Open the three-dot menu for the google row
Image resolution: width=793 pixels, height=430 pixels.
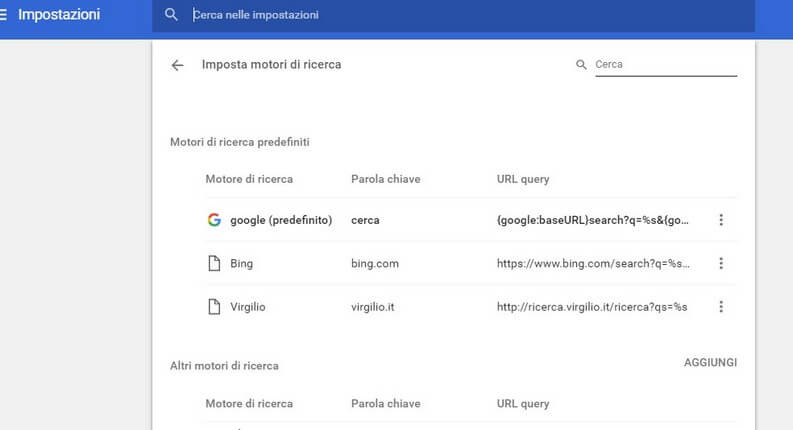[x=721, y=220]
